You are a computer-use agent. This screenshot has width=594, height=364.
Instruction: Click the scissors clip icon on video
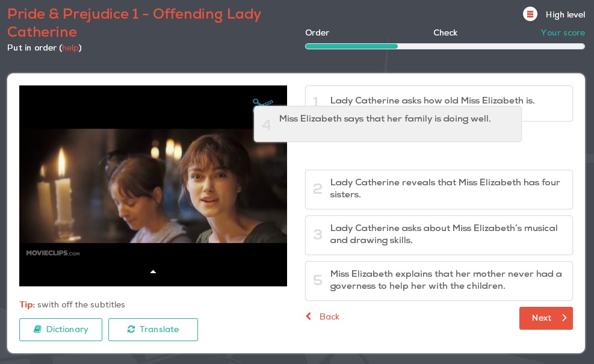262,103
